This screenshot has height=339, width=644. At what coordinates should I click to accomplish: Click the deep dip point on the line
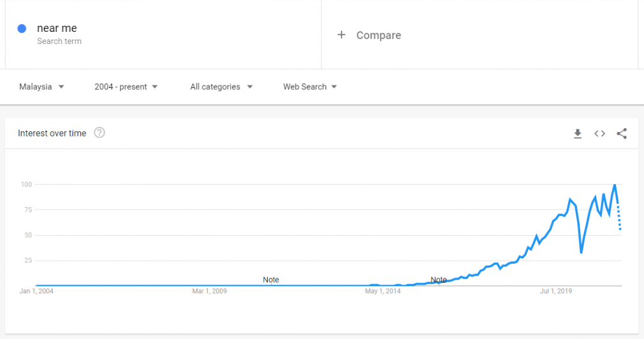pos(581,252)
